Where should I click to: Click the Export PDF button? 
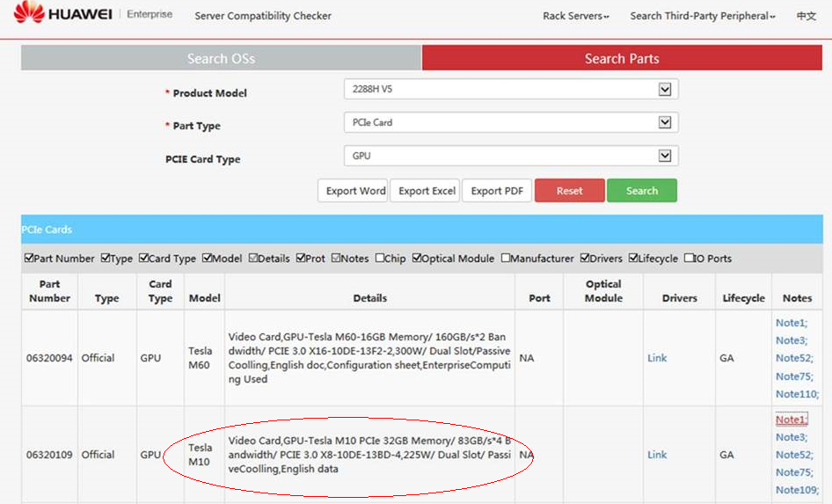[x=497, y=191]
